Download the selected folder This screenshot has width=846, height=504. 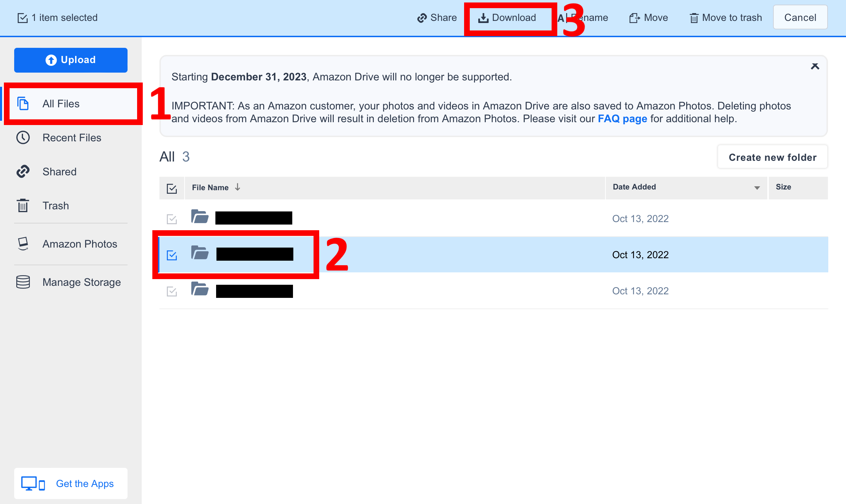tap(507, 18)
